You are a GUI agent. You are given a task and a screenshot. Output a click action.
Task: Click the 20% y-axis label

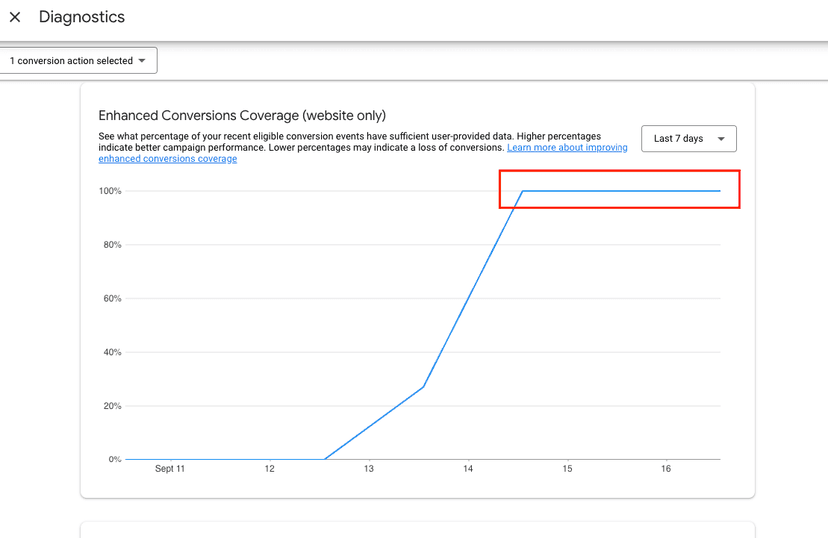coord(112,406)
